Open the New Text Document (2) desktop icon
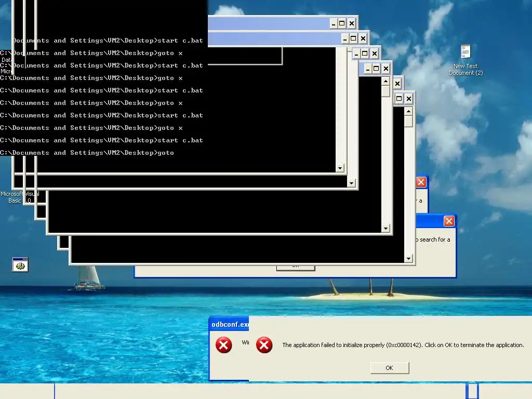The height and width of the screenshot is (399, 532). pyautogui.click(x=465, y=60)
